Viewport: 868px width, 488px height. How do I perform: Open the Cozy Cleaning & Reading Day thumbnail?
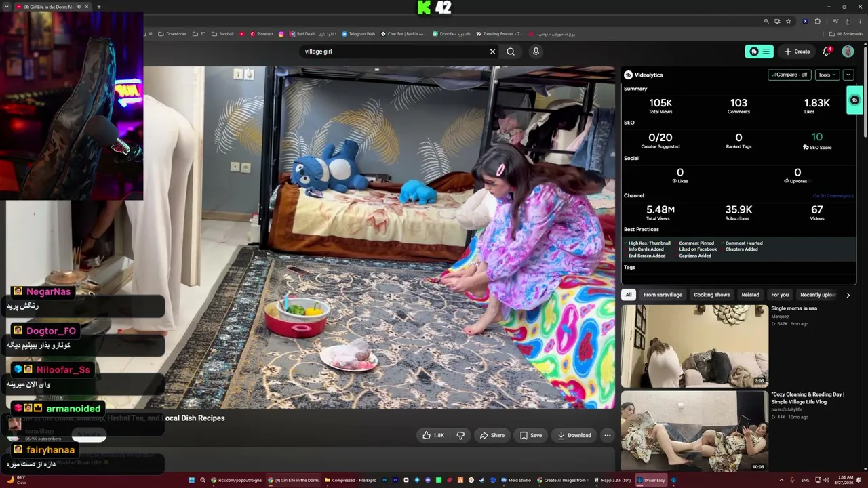694,431
